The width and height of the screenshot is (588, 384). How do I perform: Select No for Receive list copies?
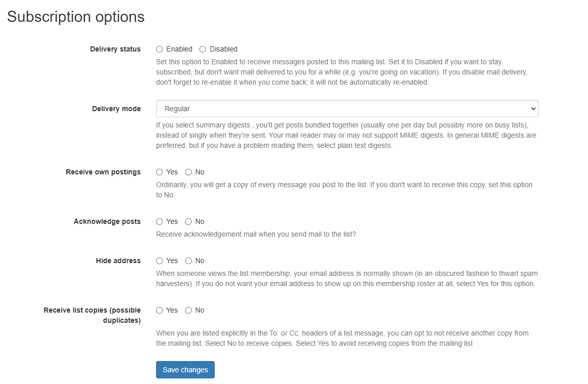[x=189, y=311]
